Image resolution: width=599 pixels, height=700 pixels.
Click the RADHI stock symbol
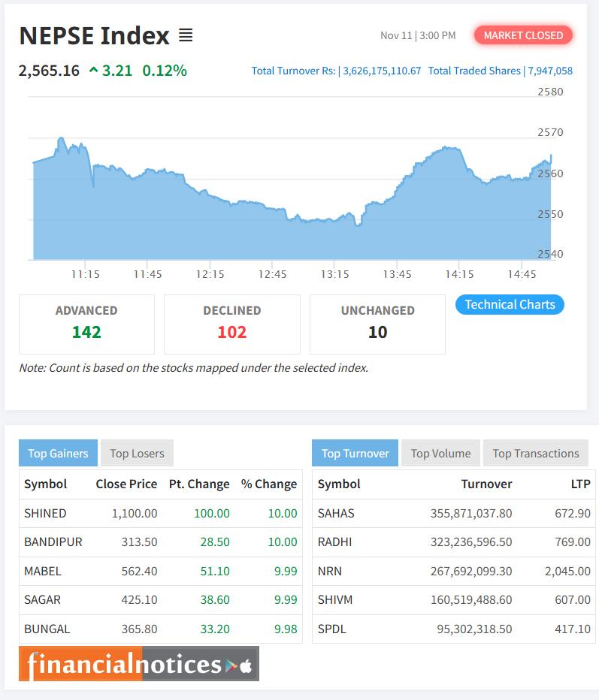point(337,542)
